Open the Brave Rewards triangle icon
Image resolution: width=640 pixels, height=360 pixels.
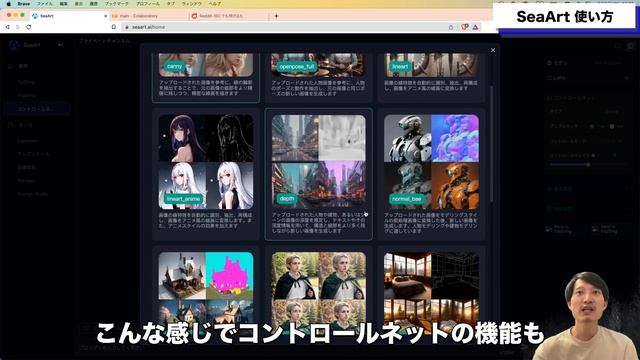tap(476, 27)
